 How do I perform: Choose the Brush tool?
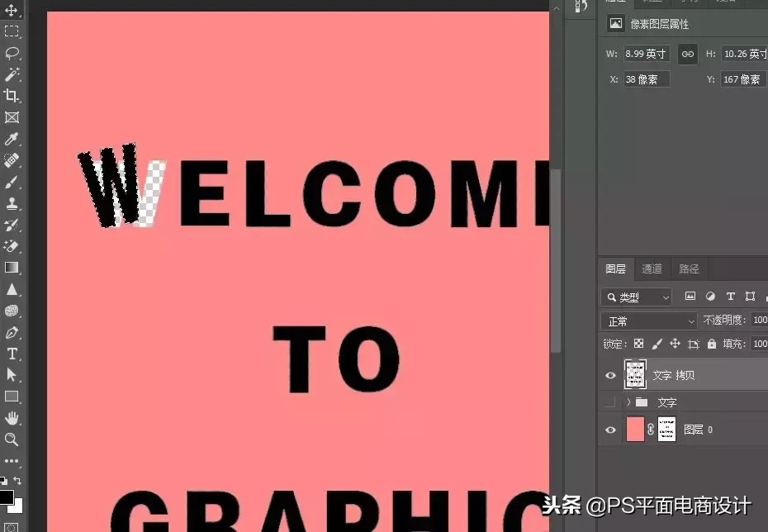[12, 182]
